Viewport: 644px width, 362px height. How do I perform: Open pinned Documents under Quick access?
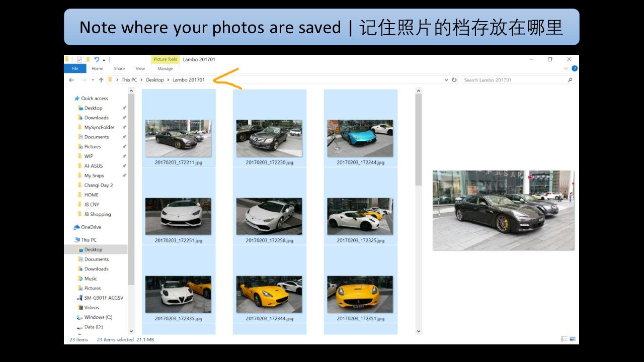click(x=96, y=137)
